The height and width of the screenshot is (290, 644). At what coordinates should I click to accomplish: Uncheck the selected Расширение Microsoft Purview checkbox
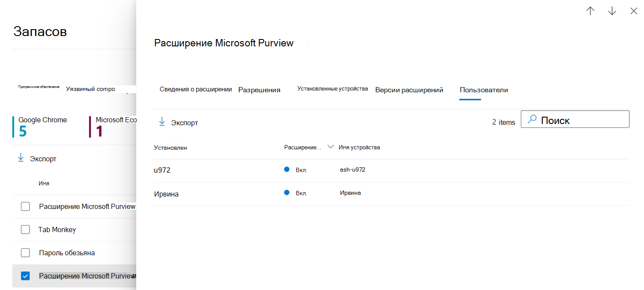click(25, 276)
